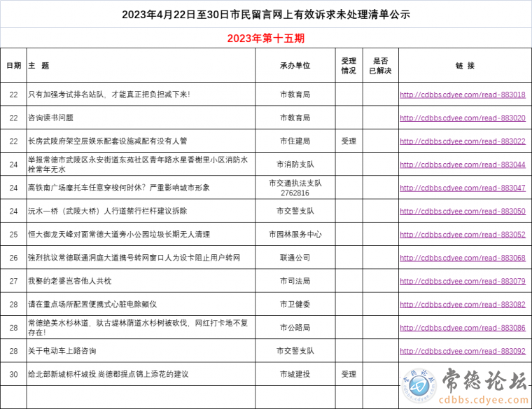Open link ending in read-883022
532x409 pixels.
click(463, 141)
